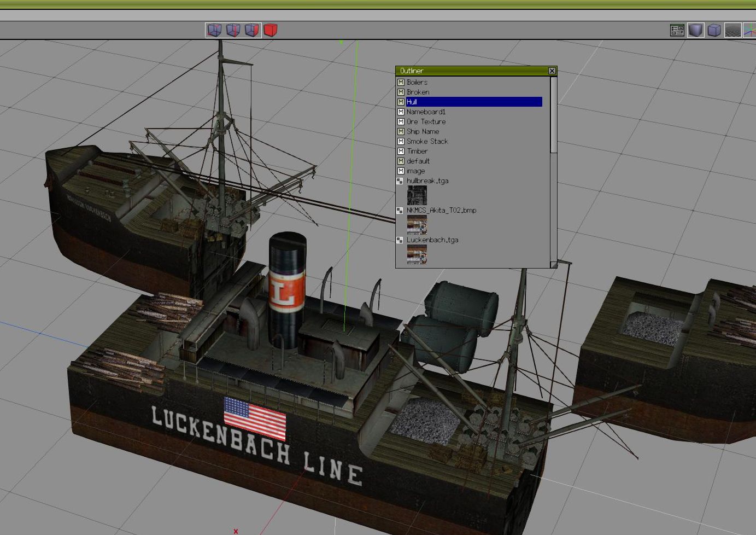Click material icon beside image
756x535 pixels.
click(401, 171)
